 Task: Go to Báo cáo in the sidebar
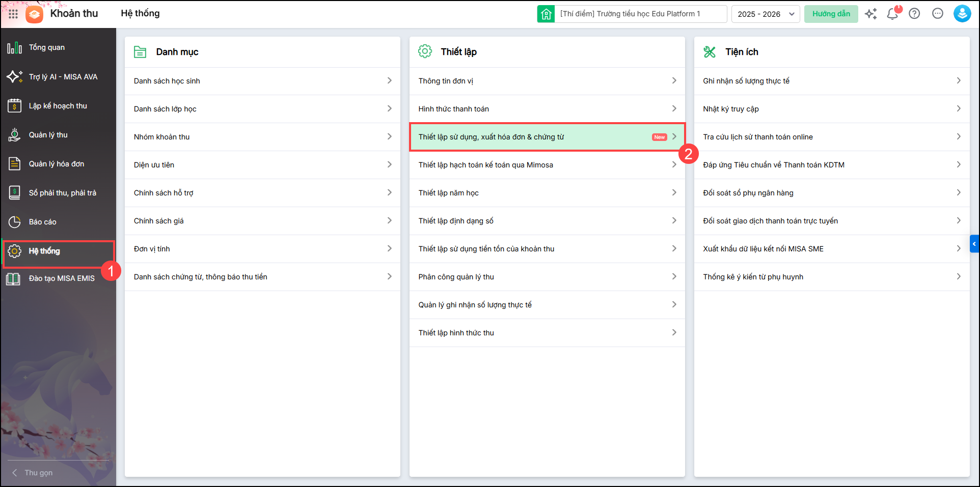click(43, 222)
